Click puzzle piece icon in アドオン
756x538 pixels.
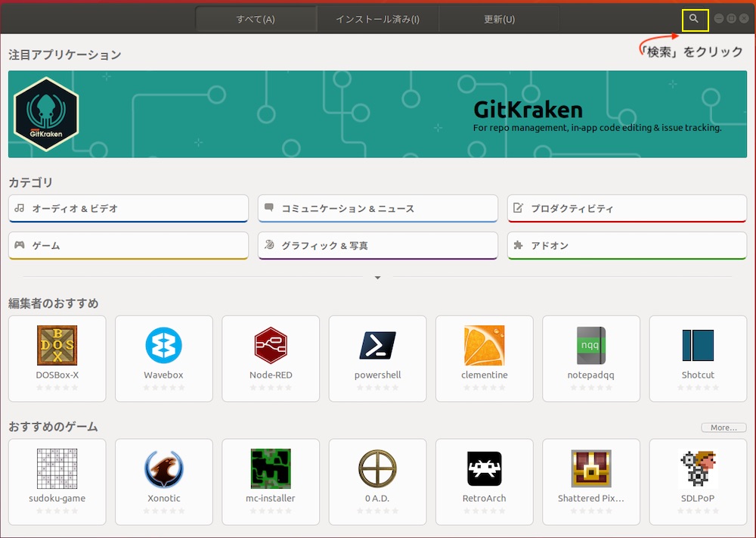tap(519, 244)
